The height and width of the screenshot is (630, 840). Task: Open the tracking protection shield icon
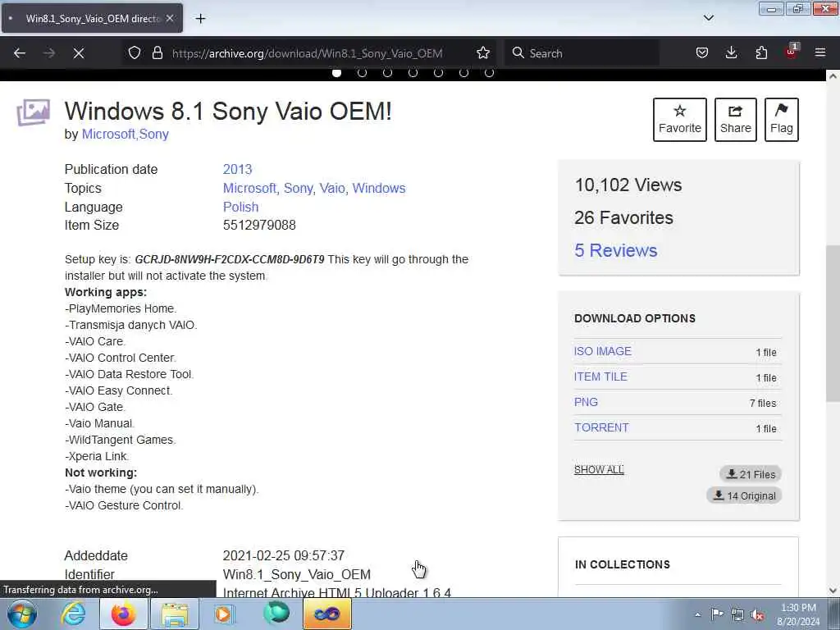(135, 52)
